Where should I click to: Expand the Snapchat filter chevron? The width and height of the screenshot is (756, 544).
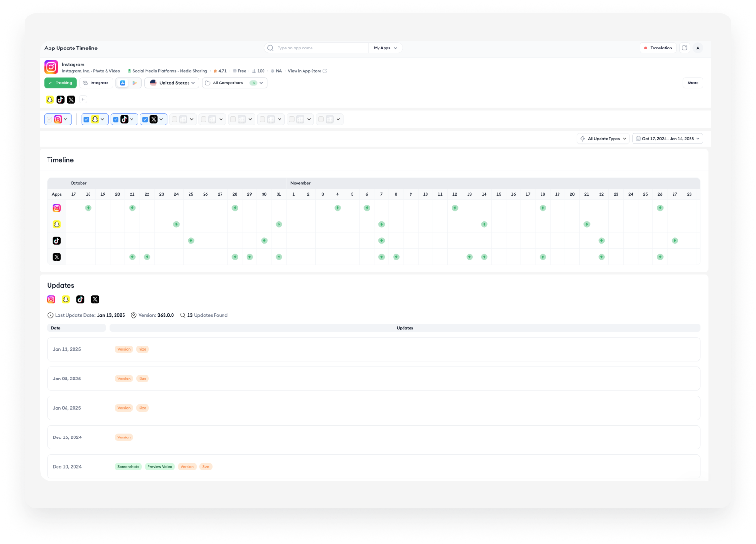pyautogui.click(x=102, y=120)
